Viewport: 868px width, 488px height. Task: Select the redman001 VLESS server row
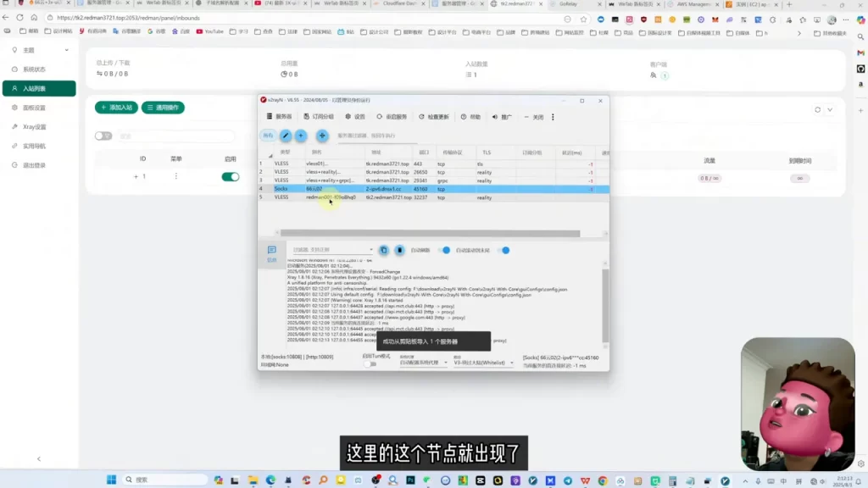434,197
